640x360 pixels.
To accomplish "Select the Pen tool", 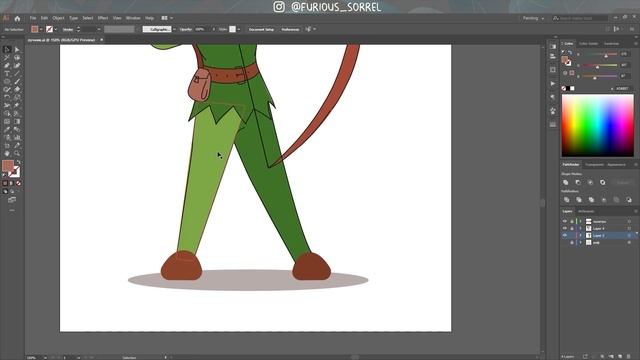I will pos(7,66).
